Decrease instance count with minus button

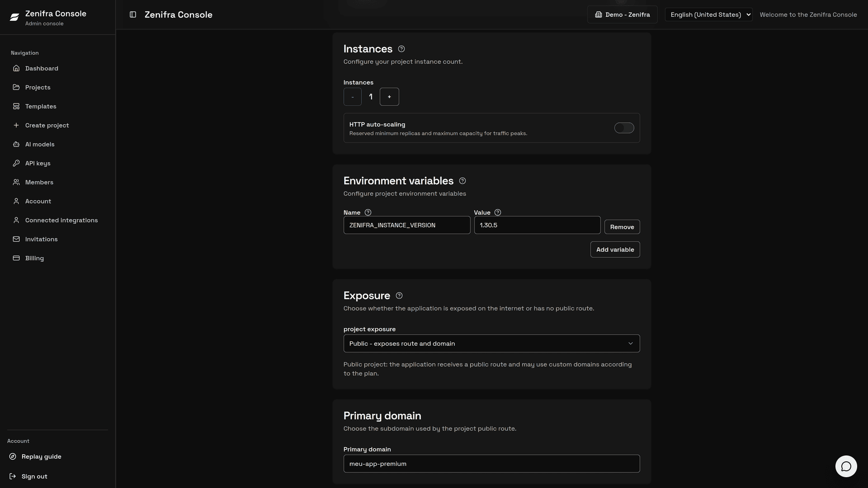(353, 97)
